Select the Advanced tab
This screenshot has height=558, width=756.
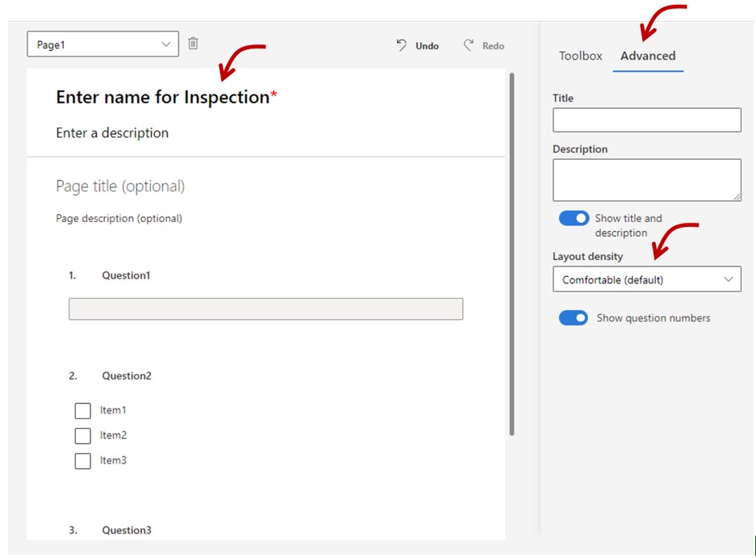coord(647,56)
